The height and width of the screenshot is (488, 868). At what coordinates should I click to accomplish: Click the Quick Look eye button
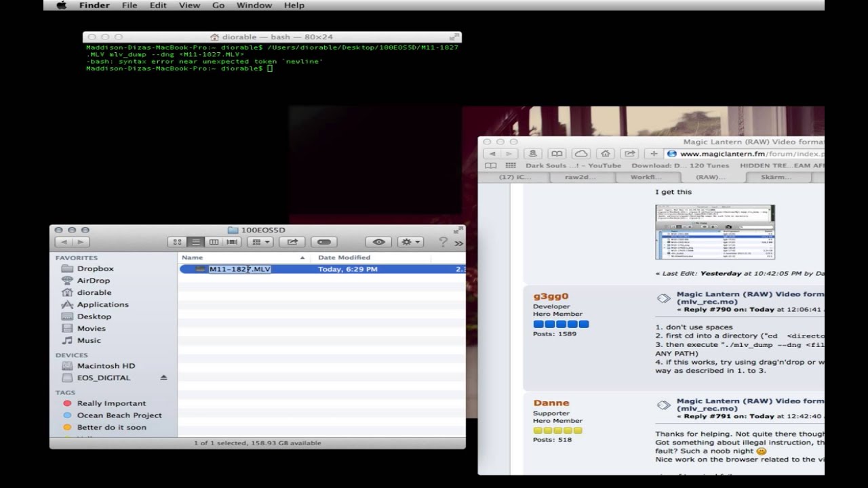pos(378,242)
